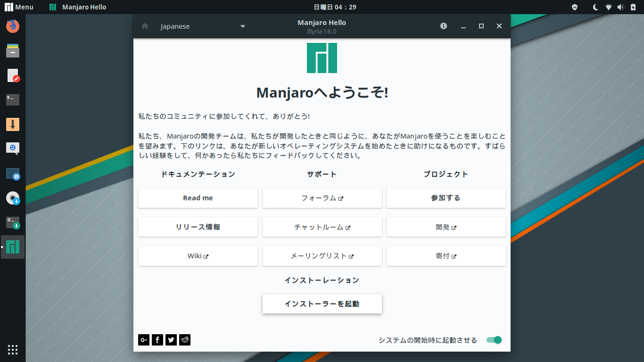Viewport: 644px width, 362px height.
Task: Click the インストーラーを起動 button
Action: pos(322,304)
